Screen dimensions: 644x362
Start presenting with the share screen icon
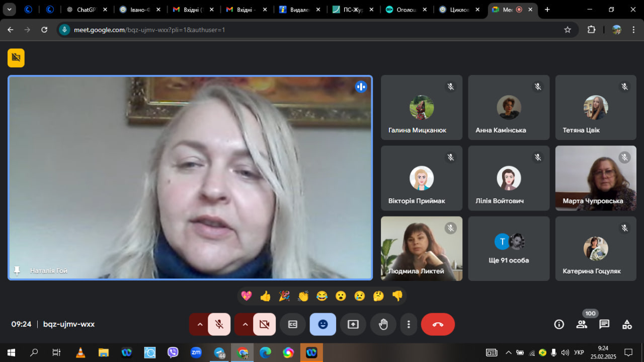(353, 324)
